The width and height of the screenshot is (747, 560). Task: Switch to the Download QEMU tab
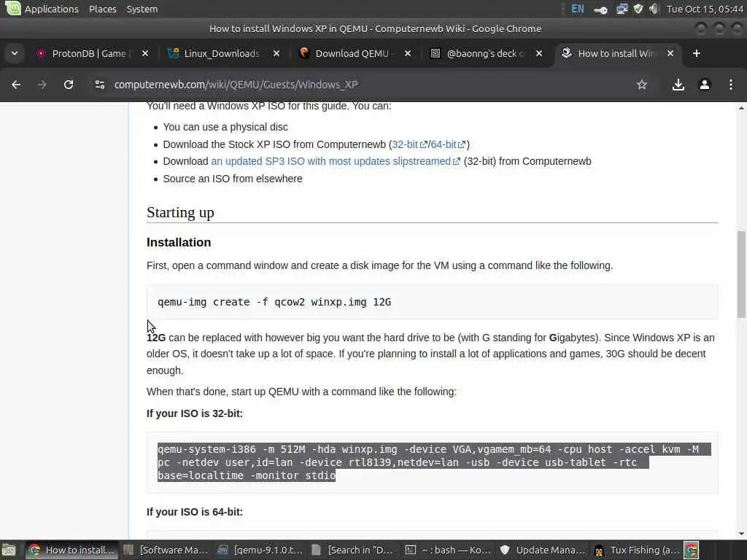point(352,53)
